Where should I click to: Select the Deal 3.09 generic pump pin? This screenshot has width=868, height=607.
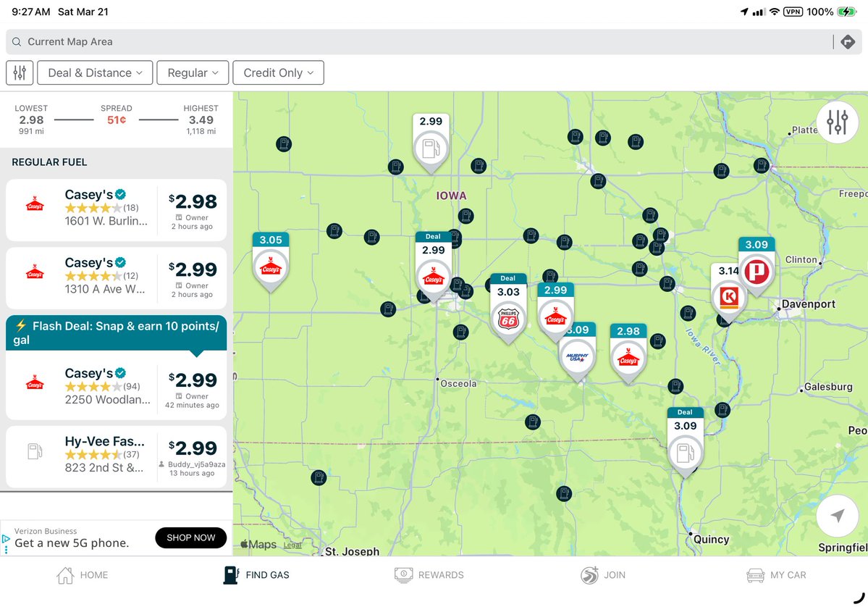[686, 442]
